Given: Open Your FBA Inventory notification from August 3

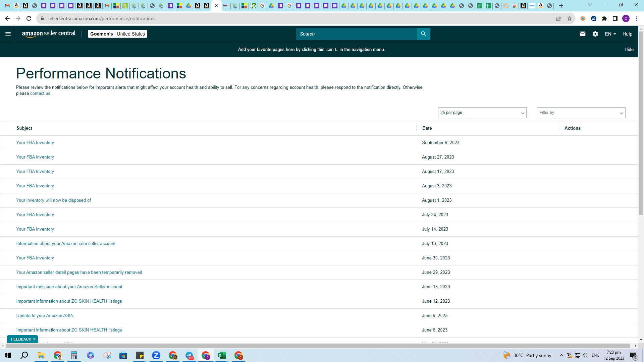Looking at the screenshot, I should tap(35, 186).
